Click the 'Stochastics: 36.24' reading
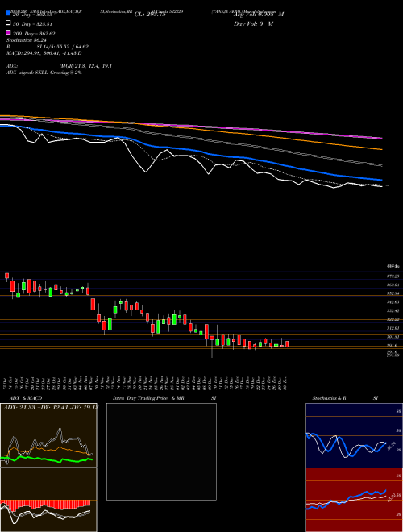The height and width of the screenshot is (532, 403). [27, 40]
